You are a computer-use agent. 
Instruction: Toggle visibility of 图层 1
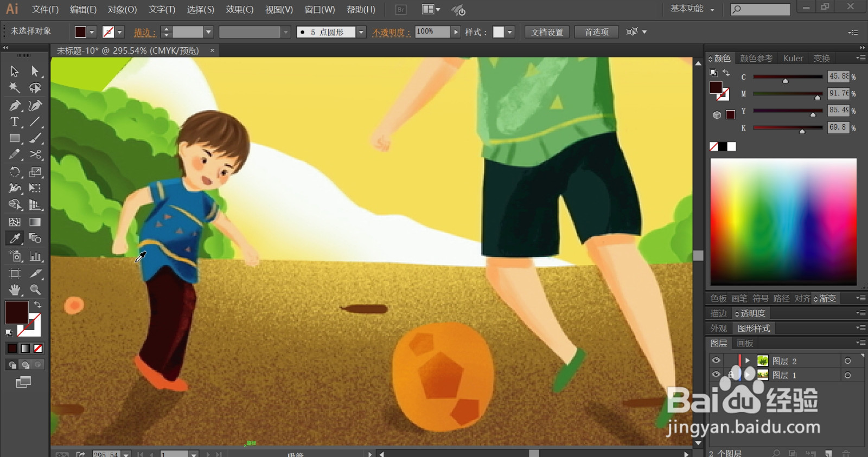pos(716,375)
